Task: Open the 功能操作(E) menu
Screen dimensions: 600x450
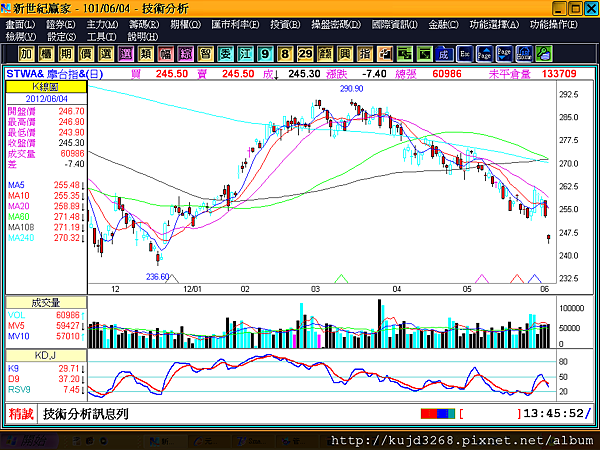Action: (553, 24)
